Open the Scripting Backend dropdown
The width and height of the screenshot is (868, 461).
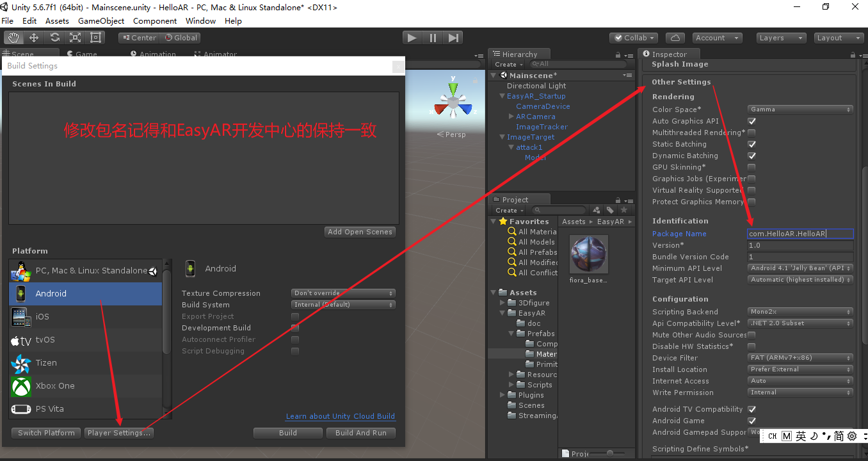800,312
